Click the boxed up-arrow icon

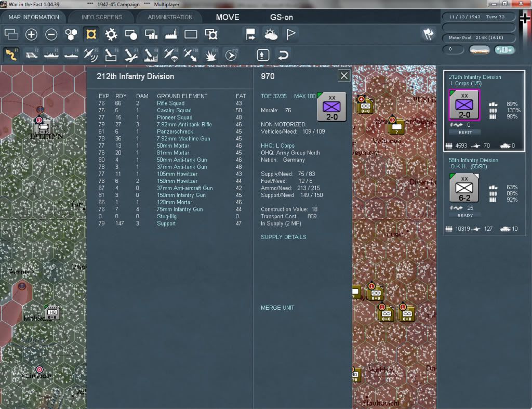pos(263,55)
